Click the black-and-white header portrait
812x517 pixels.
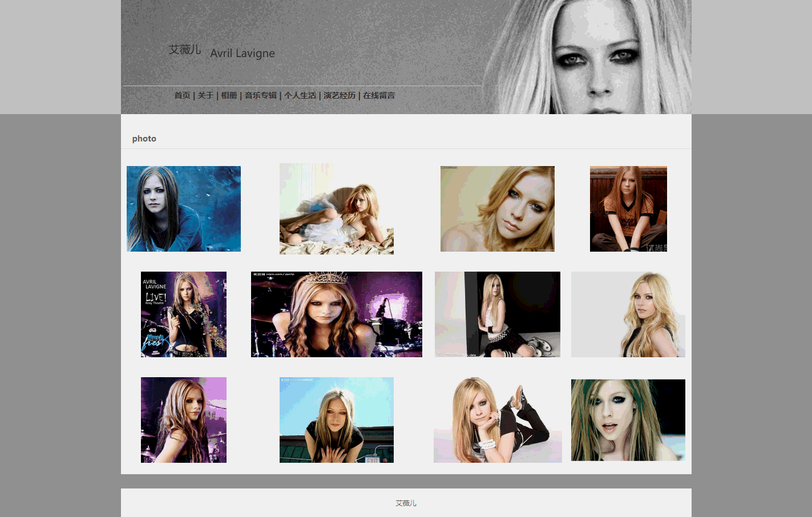click(x=588, y=57)
